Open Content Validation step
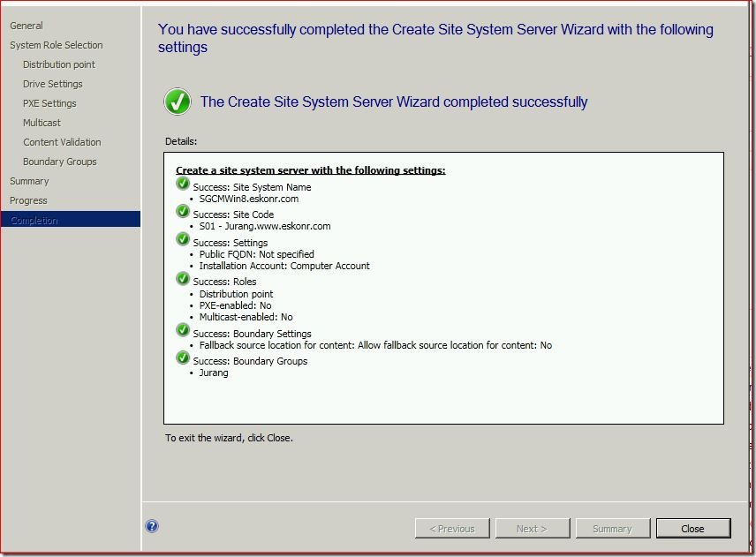This screenshot has width=756, height=557. [x=62, y=142]
